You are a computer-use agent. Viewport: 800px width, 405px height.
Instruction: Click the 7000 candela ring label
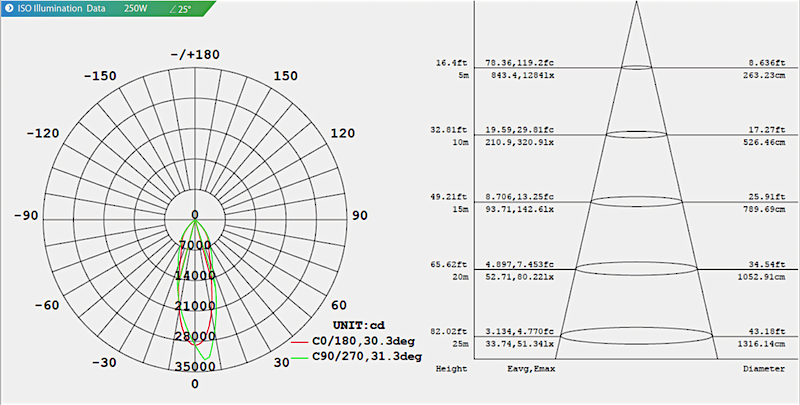[x=195, y=245]
